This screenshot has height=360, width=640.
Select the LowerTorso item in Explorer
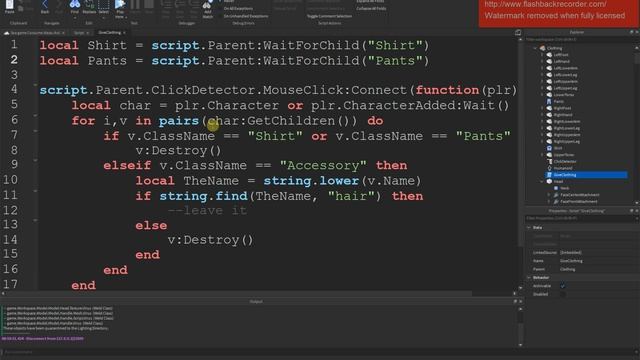click(x=564, y=95)
